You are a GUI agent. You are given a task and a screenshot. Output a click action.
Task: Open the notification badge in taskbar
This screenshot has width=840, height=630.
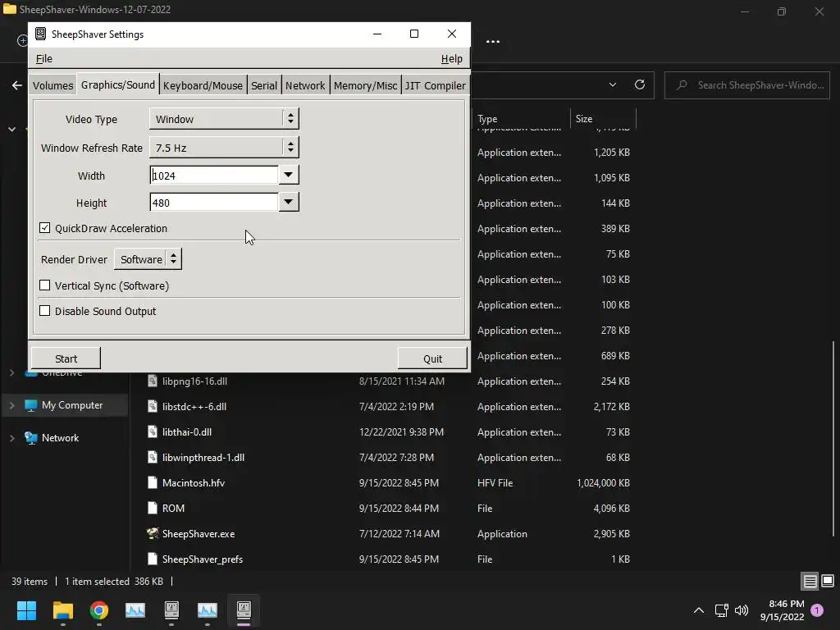coord(817,610)
